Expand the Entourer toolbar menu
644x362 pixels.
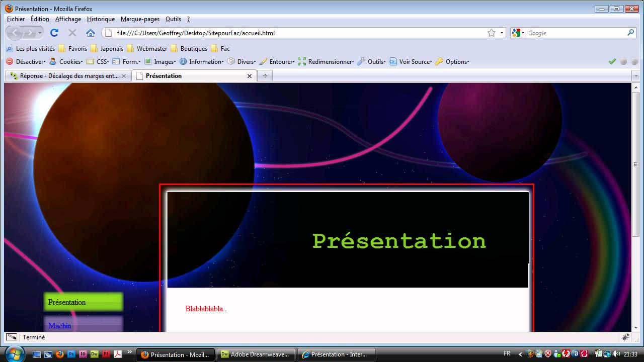pyautogui.click(x=277, y=62)
